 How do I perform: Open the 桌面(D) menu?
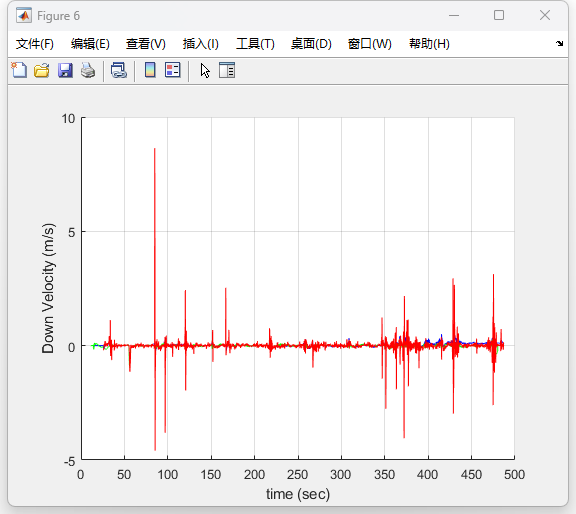click(x=311, y=44)
